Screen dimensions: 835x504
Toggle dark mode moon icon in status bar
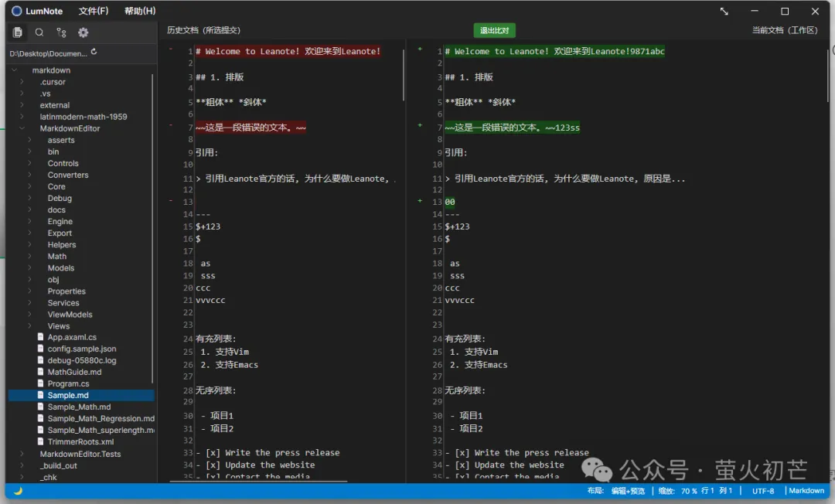pos(18,491)
